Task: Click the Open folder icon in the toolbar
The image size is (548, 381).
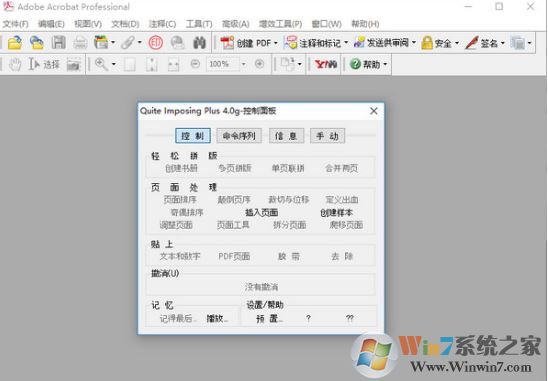Action: pyautogui.click(x=15, y=43)
